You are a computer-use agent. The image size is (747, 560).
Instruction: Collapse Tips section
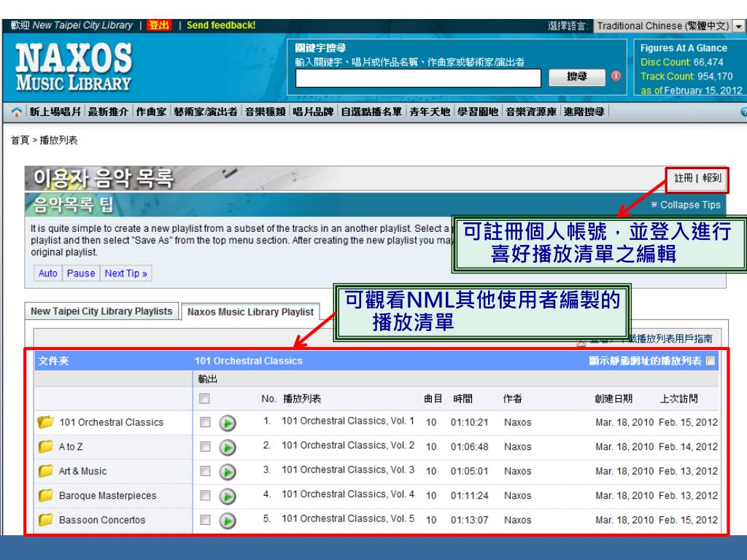coord(686,205)
